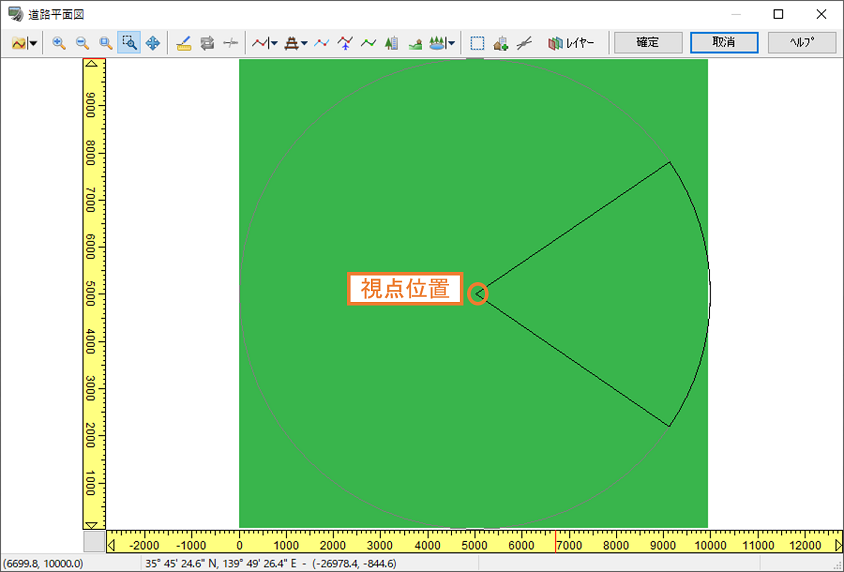Click the right arrow on the horizontal ruler

coord(838,545)
